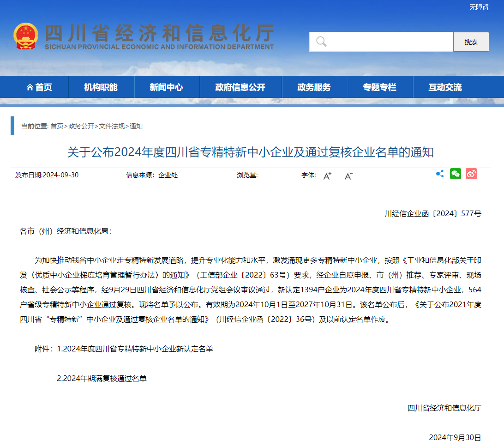
Task: Select 政务服务 in the navigation bar
Action: (x=314, y=87)
